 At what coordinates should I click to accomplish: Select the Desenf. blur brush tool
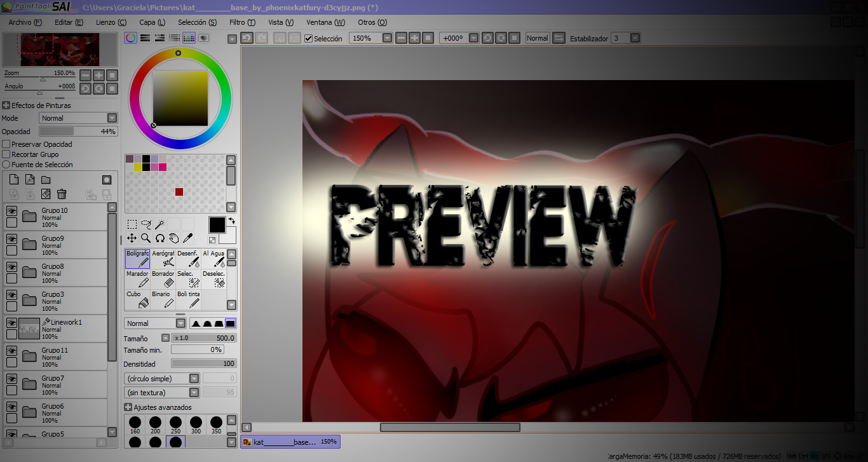point(189,258)
